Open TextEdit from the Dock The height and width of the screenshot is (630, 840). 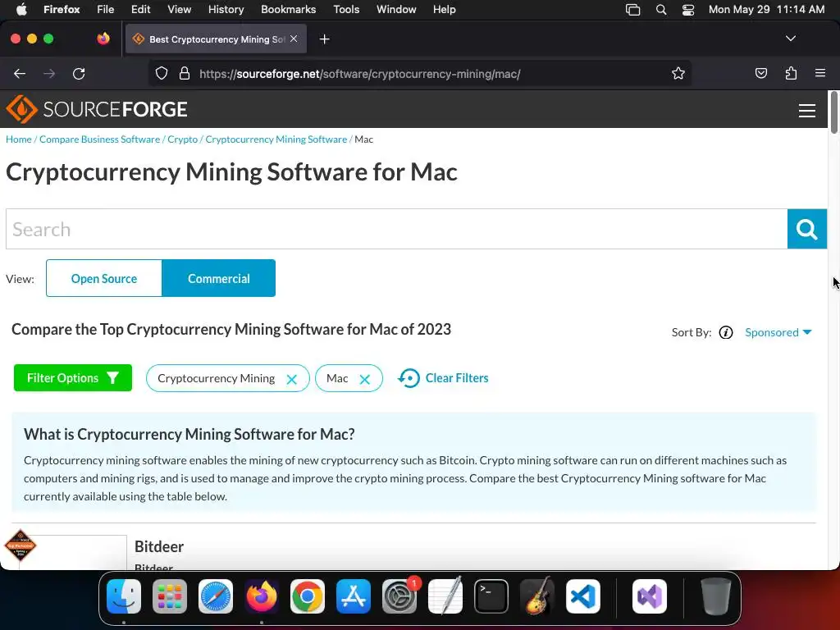click(445, 596)
